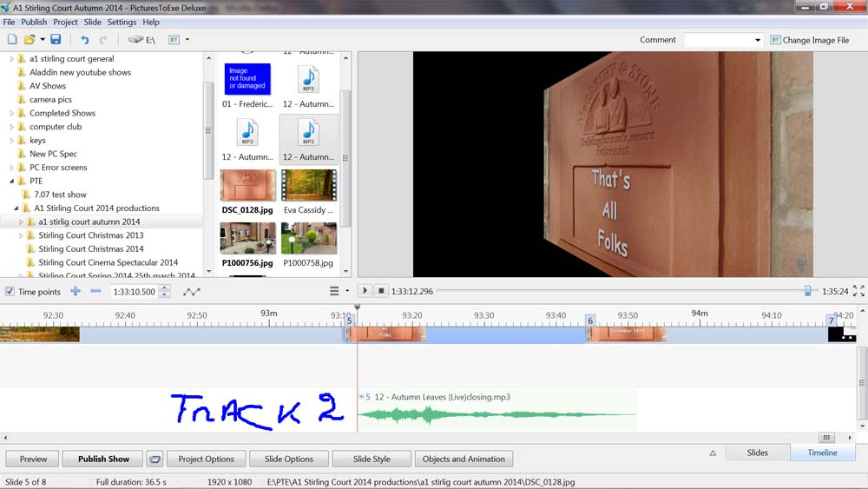Change the file list view mode icon

pyautogui.click(x=174, y=40)
